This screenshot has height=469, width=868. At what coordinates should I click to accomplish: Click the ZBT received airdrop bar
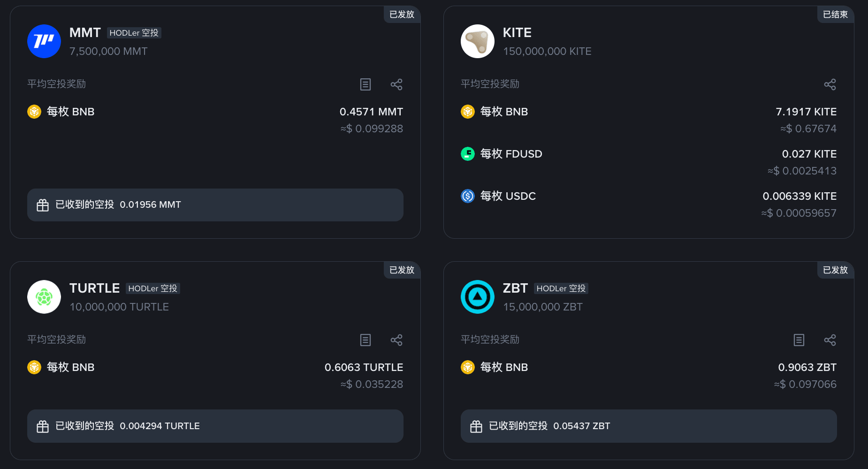[649, 426]
